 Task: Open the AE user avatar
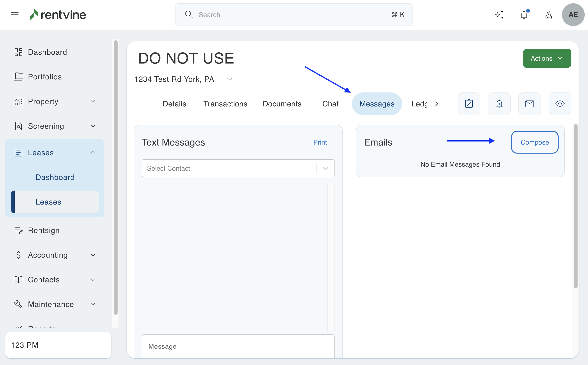573,15
